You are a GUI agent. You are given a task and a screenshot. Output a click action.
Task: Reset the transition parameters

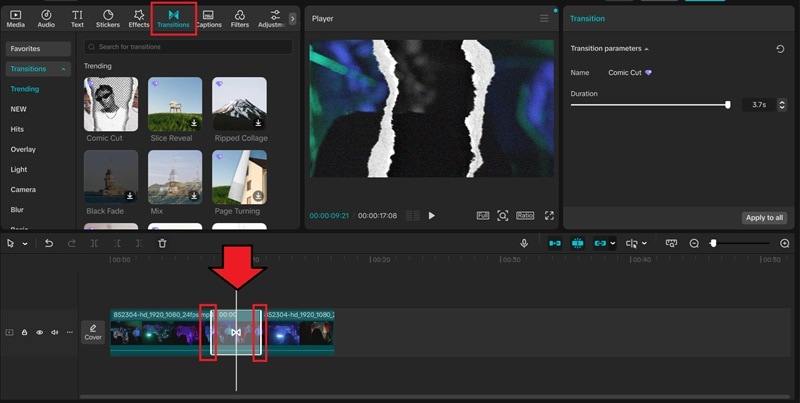pyautogui.click(x=780, y=49)
